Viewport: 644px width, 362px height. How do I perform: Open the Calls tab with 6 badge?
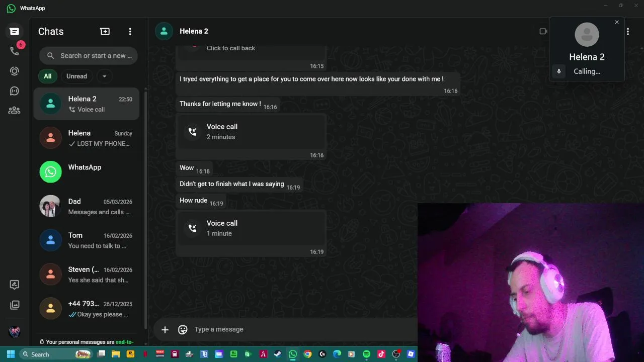click(15, 51)
